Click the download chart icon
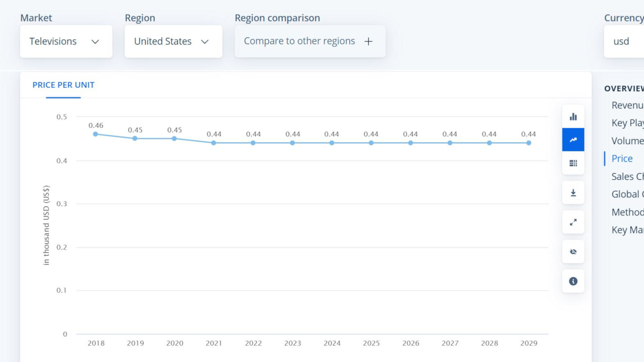 click(573, 193)
